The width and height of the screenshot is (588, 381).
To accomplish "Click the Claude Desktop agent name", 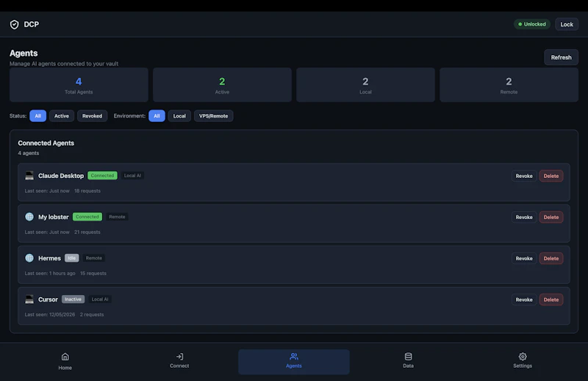I will [x=61, y=176].
